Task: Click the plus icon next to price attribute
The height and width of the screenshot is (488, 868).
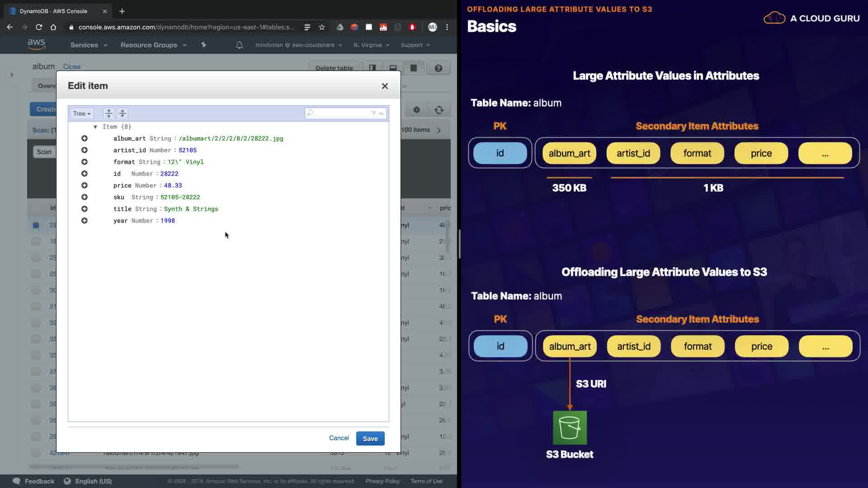Action: (84, 185)
